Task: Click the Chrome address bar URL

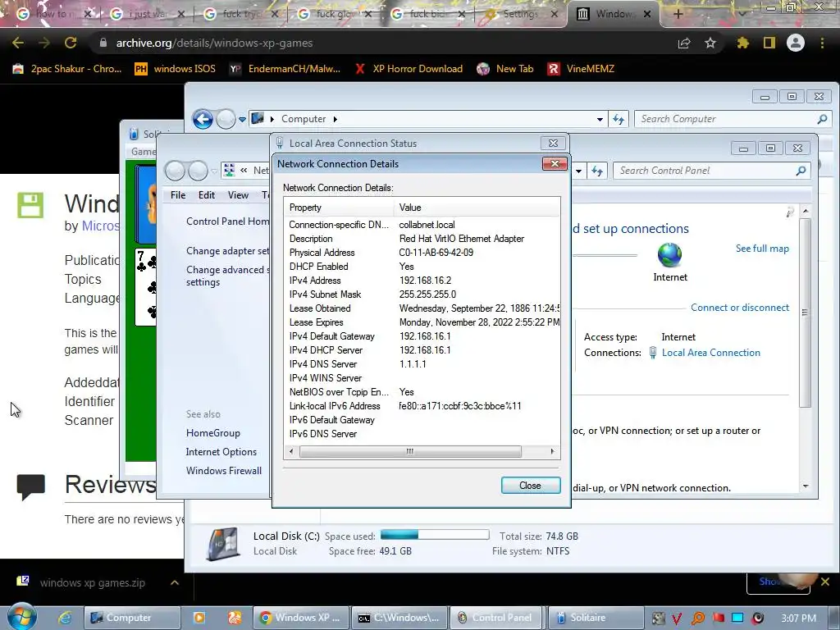Action: click(214, 43)
